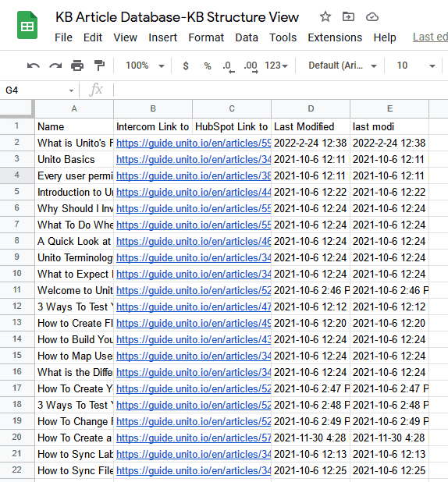This screenshot has width=448, height=482.
Task: Select row 1 header
Action: [17, 126]
